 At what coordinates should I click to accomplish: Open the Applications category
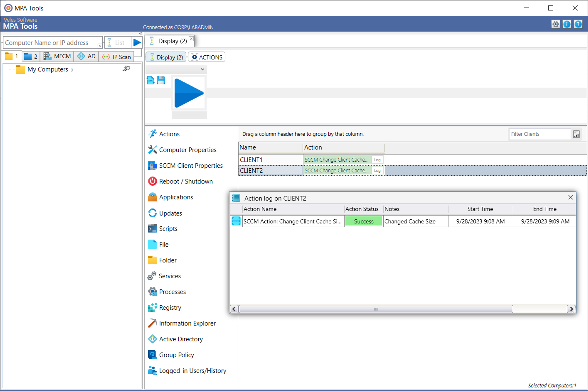(170, 197)
